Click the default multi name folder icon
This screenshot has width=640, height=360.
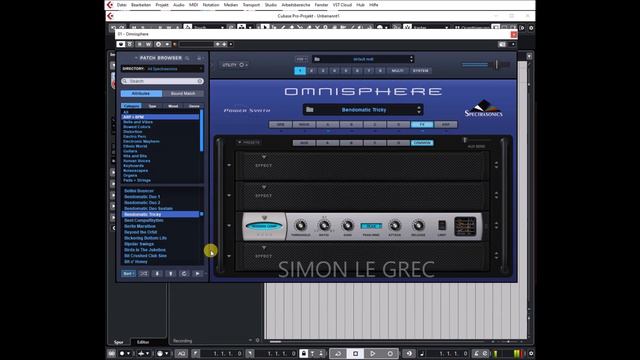click(317, 59)
